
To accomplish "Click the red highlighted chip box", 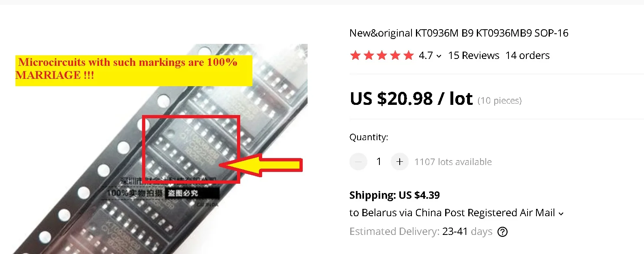I will [x=191, y=149].
